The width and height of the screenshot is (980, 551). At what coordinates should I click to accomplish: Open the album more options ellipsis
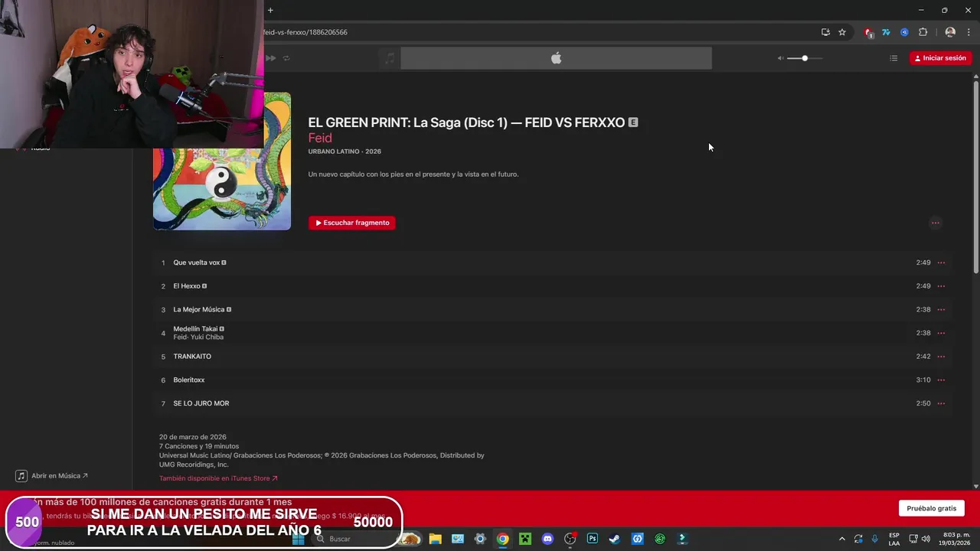pyautogui.click(x=935, y=223)
